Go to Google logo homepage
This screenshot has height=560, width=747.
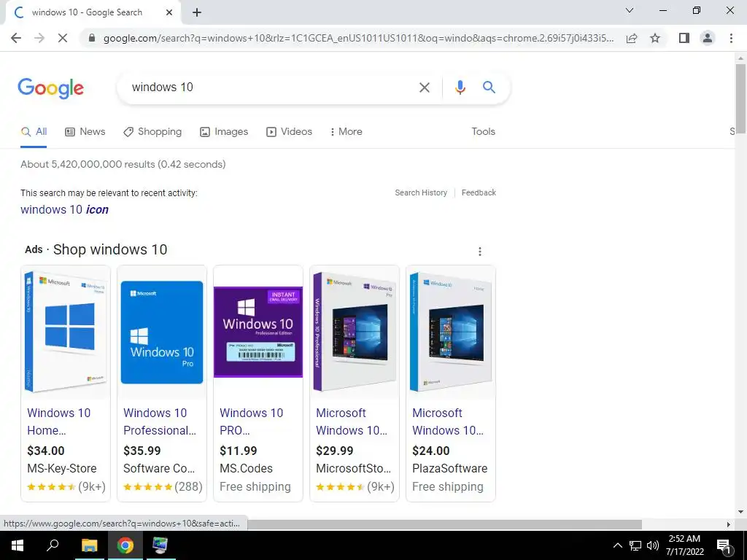(x=51, y=88)
